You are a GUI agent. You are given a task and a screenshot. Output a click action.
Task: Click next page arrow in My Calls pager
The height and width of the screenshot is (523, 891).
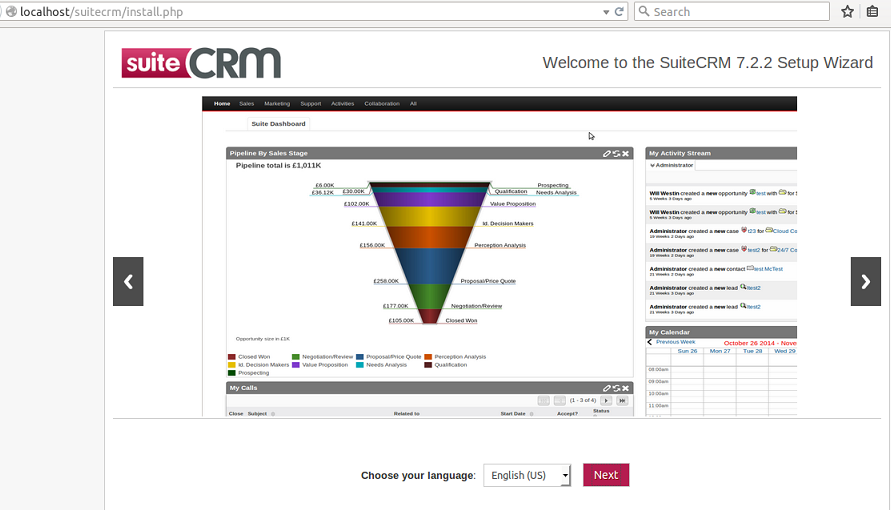coord(606,401)
